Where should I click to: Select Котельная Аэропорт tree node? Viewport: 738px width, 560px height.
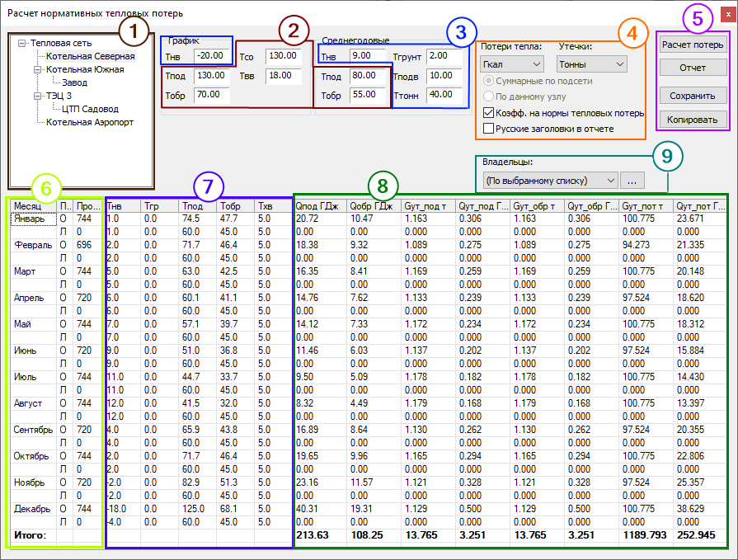90,122
